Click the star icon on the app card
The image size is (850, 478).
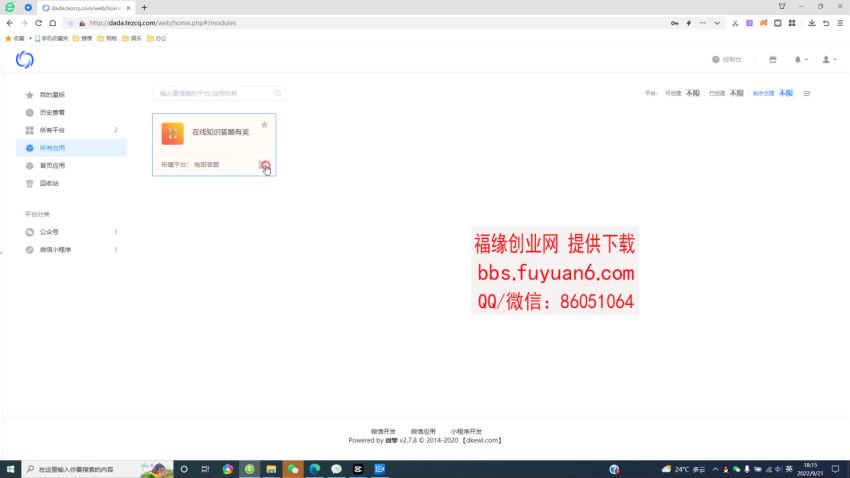tap(264, 125)
